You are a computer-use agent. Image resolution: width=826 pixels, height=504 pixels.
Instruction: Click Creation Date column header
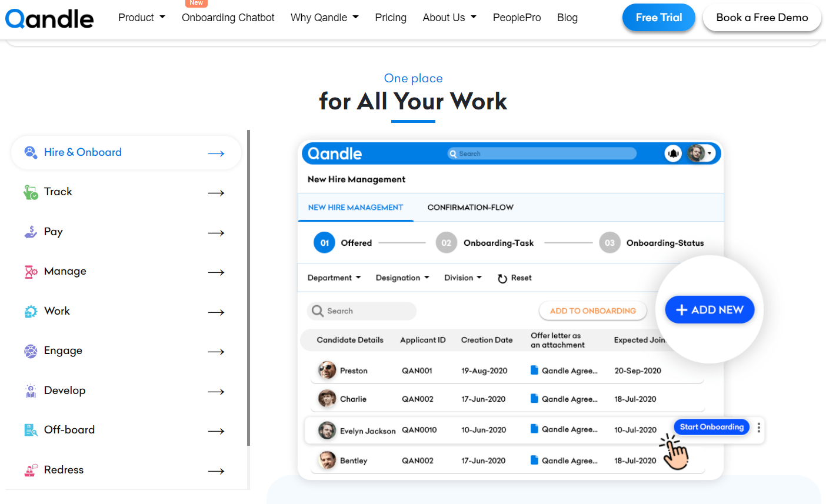click(x=487, y=340)
